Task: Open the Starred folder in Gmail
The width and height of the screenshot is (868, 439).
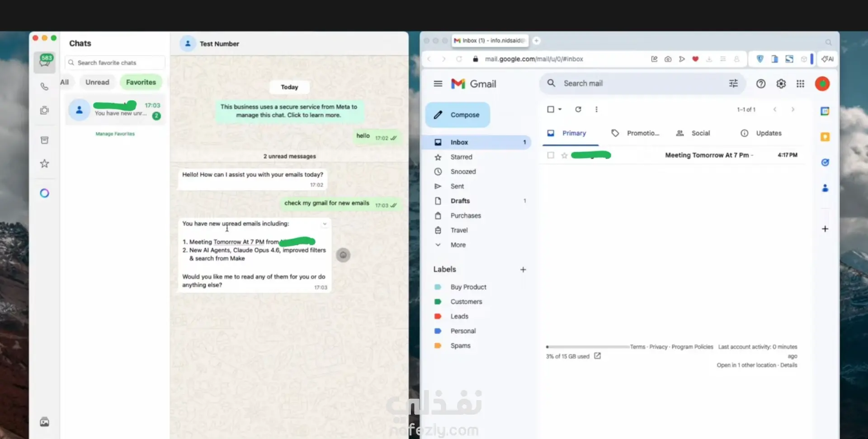Action: click(x=477, y=157)
